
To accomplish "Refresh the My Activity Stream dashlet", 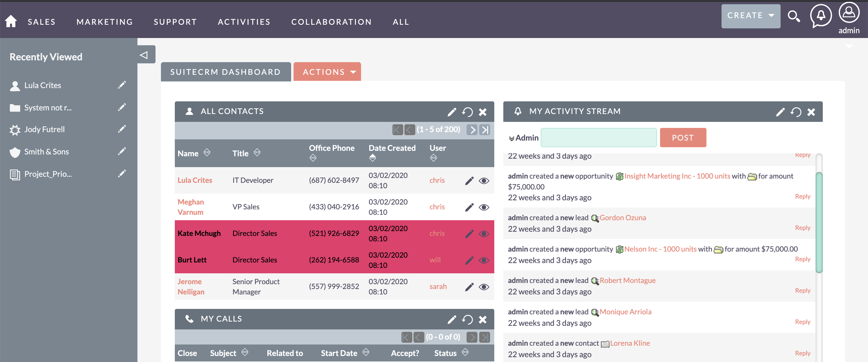I will [x=796, y=112].
